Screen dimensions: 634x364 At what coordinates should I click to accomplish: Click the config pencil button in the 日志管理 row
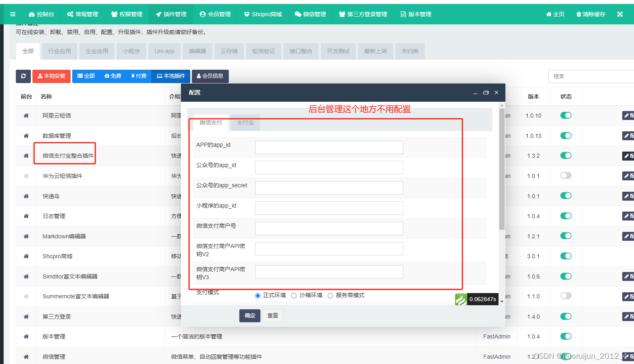click(x=628, y=216)
